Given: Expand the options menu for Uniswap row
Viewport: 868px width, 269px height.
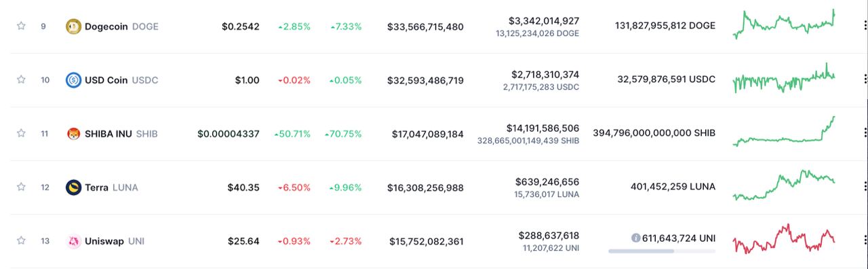Looking at the screenshot, I should [865, 241].
